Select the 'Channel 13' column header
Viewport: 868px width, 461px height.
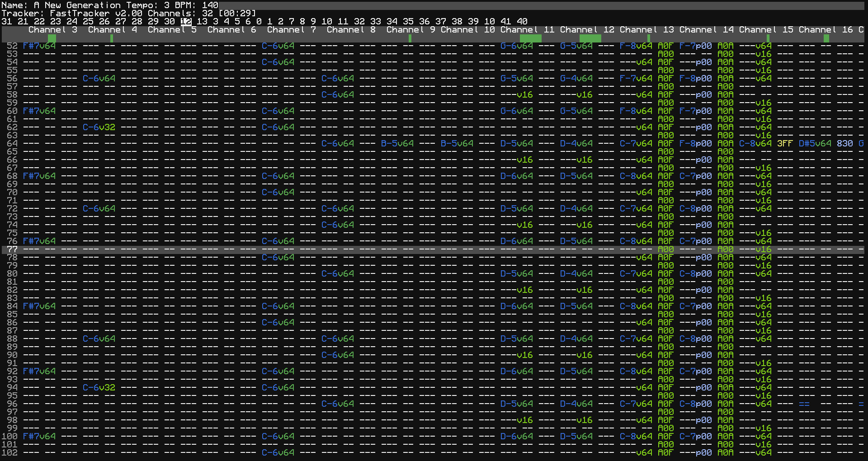tap(647, 29)
